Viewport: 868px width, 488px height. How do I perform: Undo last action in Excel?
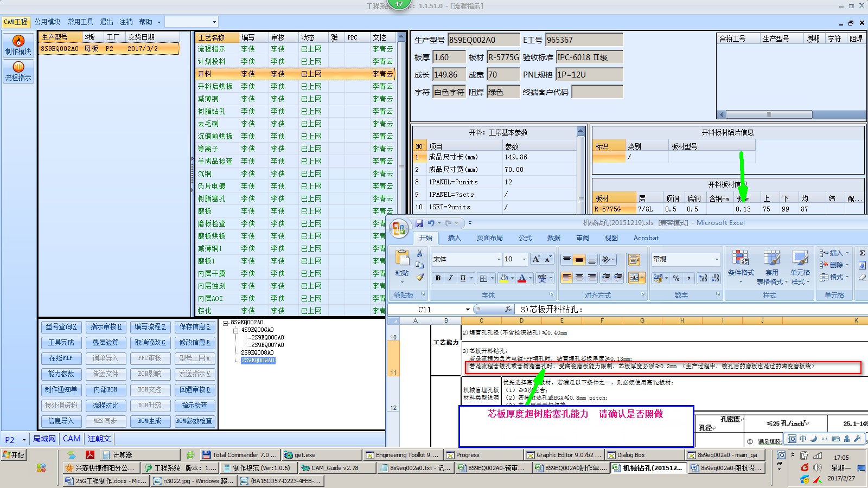click(431, 223)
